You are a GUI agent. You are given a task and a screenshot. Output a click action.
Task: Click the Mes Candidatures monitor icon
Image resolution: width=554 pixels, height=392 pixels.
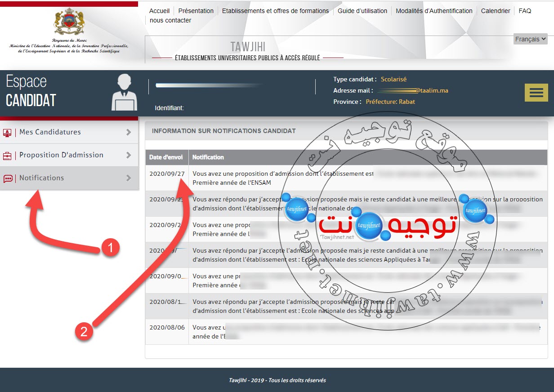pos(8,133)
